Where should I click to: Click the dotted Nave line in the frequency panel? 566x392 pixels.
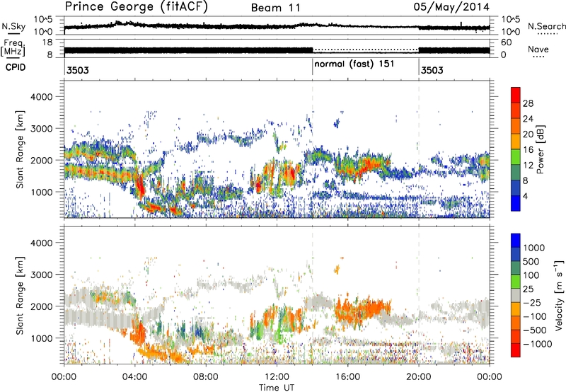click(365, 50)
